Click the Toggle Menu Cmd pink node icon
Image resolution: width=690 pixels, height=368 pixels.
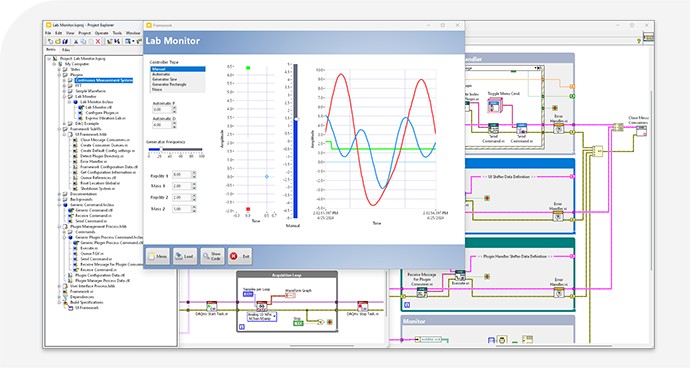pos(495,106)
